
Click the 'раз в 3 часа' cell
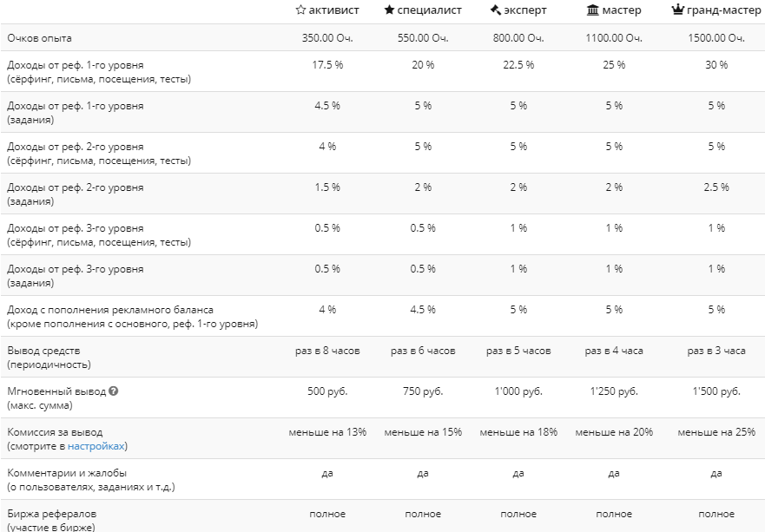coord(716,351)
